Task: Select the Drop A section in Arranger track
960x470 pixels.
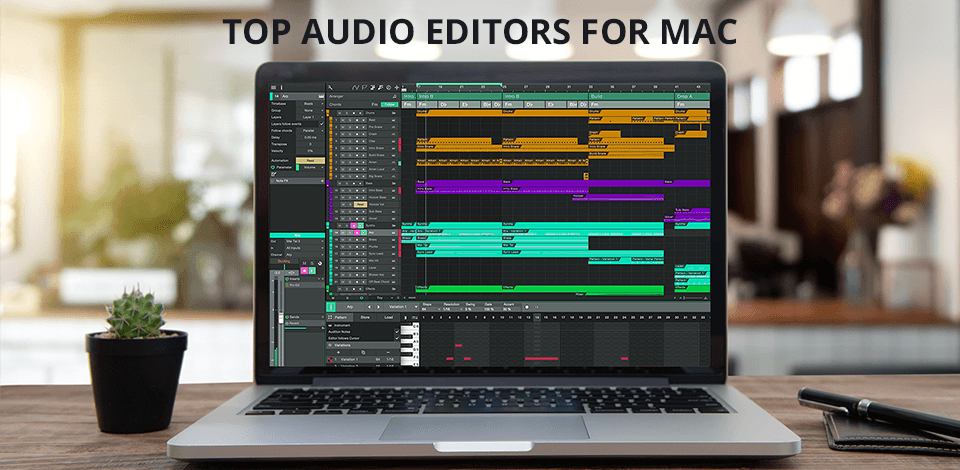Action: (x=692, y=96)
